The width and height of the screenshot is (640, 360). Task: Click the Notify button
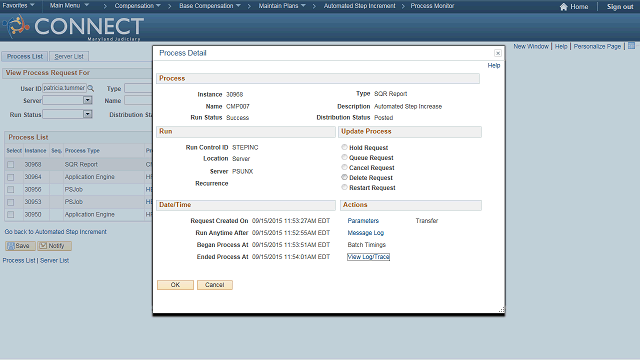54,246
